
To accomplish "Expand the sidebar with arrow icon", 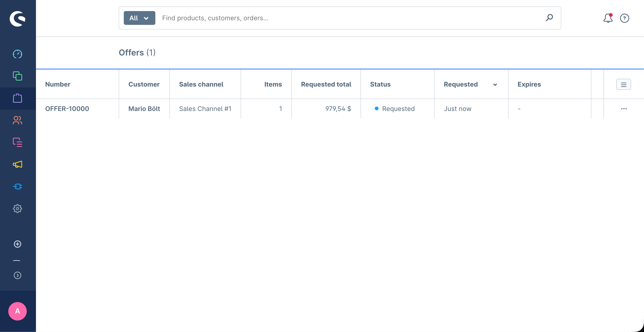I will pos(18,275).
